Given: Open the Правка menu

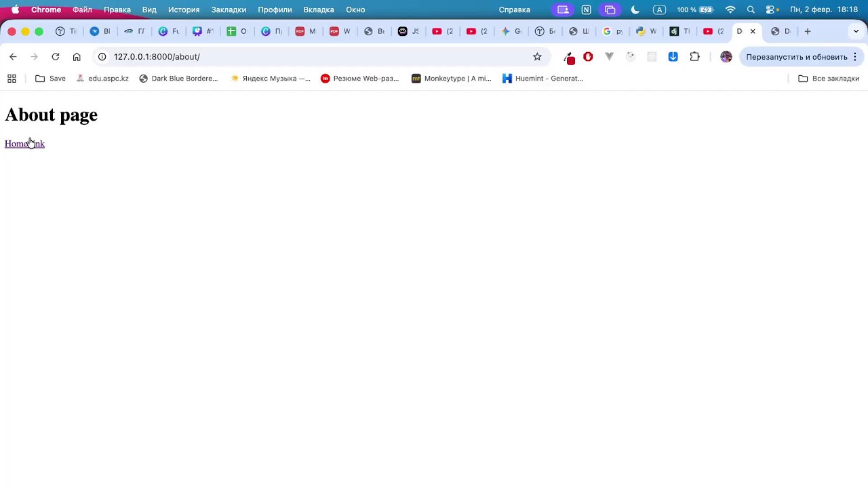Looking at the screenshot, I should [x=117, y=9].
